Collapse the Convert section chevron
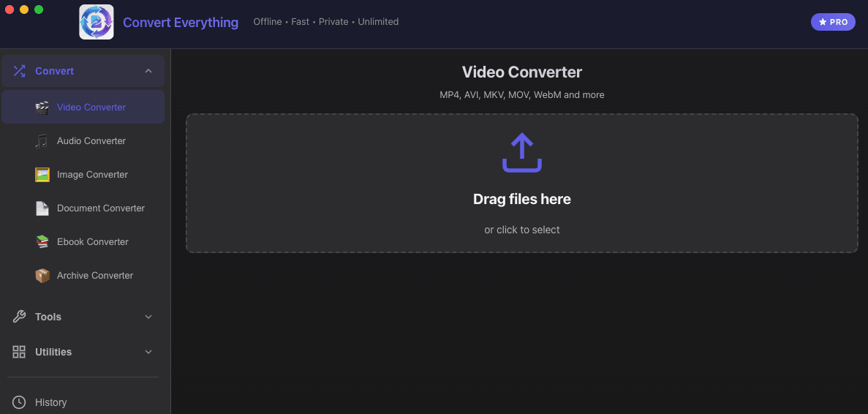Image resolution: width=868 pixels, height=414 pixels. [148, 71]
